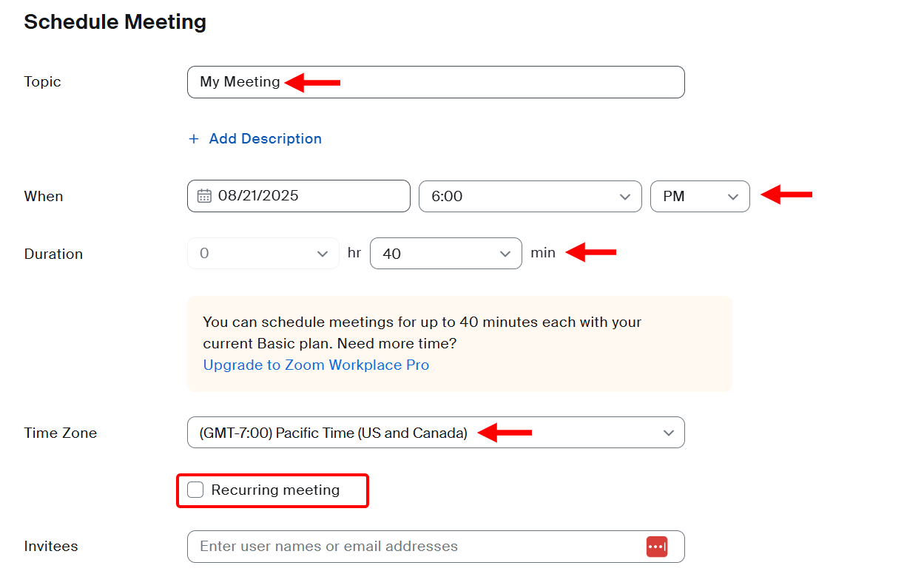Open the Pacific Time zone dropdown
The image size is (924, 571).
click(436, 433)
